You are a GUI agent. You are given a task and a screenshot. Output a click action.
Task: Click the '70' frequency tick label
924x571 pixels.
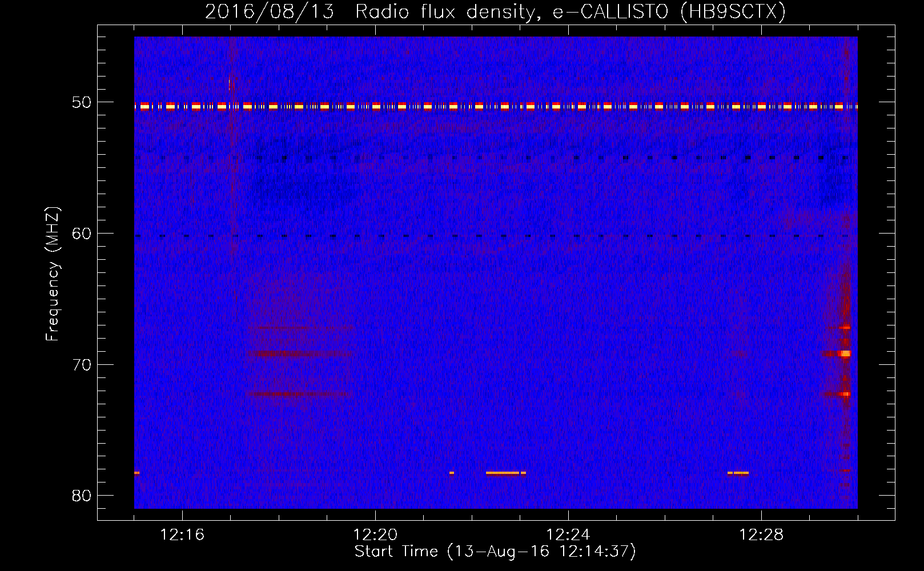click(x=82, y=365)
